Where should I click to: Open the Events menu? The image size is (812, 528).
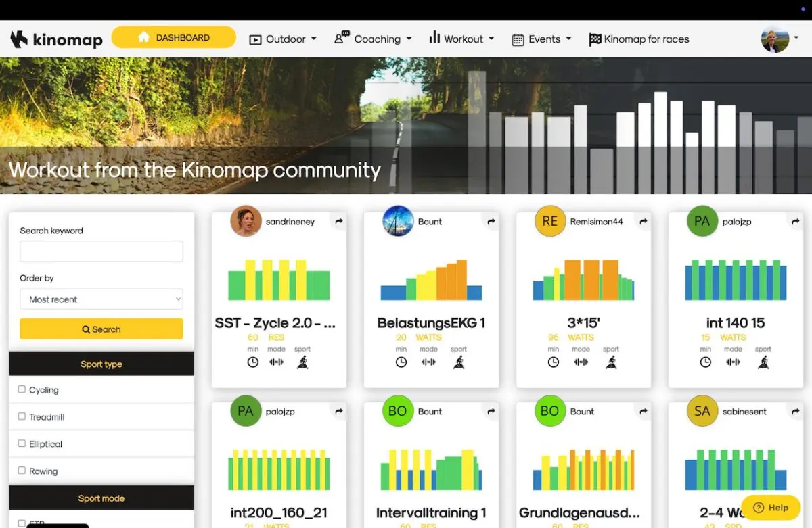click(542, 39)
